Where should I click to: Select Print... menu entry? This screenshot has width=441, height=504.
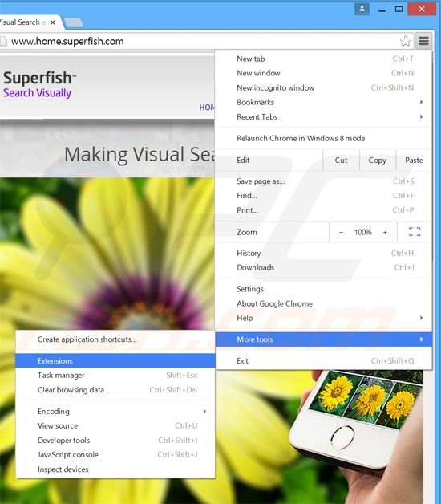(x=324, y=210)
